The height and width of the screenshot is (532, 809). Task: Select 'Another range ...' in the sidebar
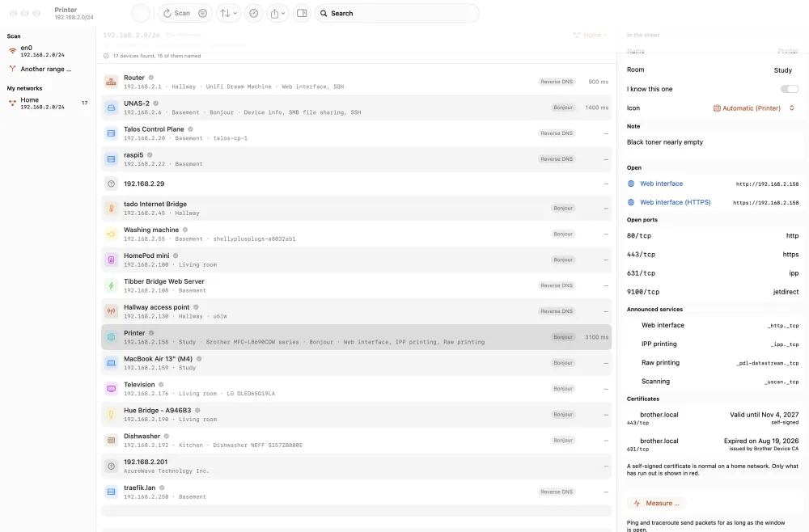(47, 69)
